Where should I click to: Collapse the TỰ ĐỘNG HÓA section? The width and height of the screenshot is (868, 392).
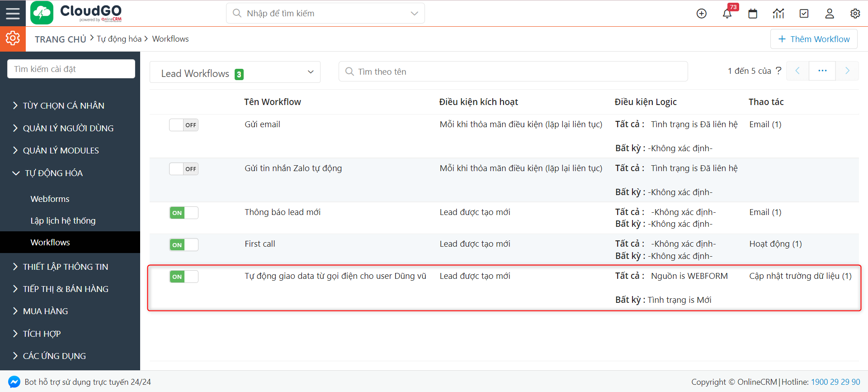tap(53, 173)
